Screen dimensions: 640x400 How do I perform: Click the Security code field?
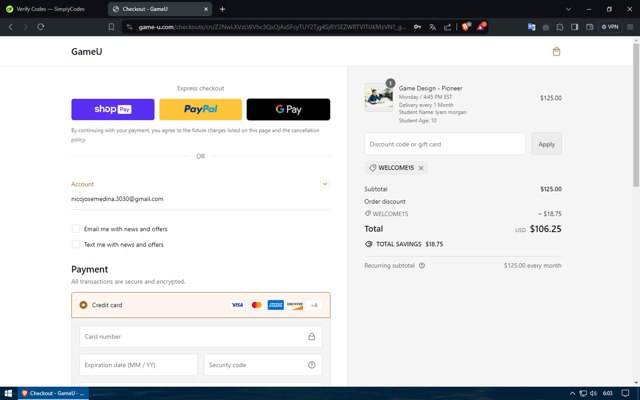point(263,365)
